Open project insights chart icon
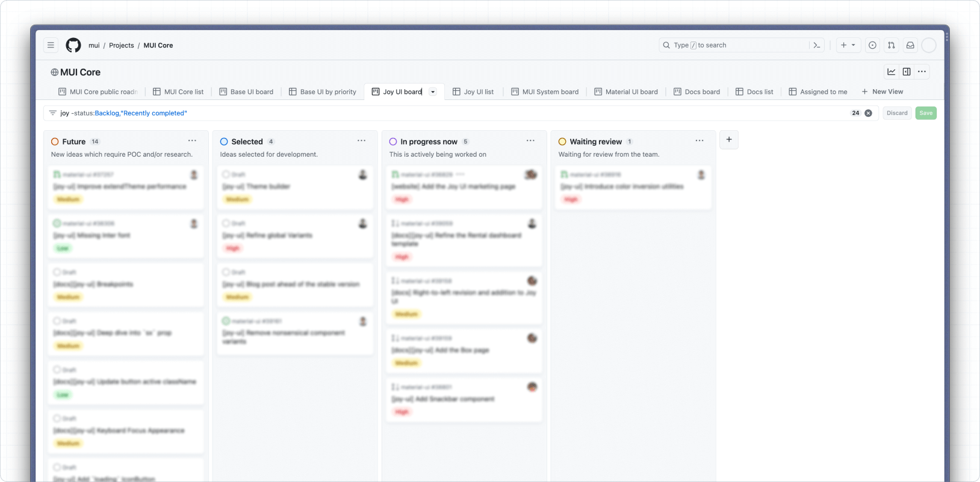The image size is (980, 482). point(892,72)
